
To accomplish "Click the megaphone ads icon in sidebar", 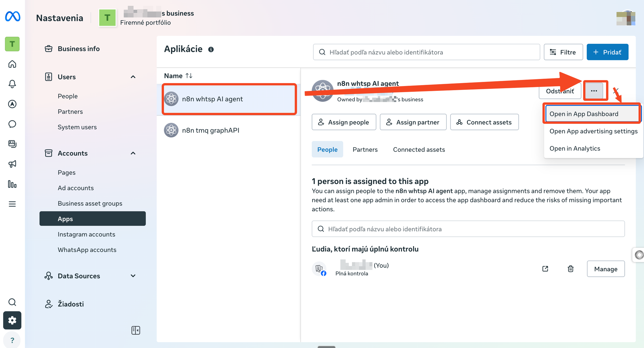I will coord(12,164).
